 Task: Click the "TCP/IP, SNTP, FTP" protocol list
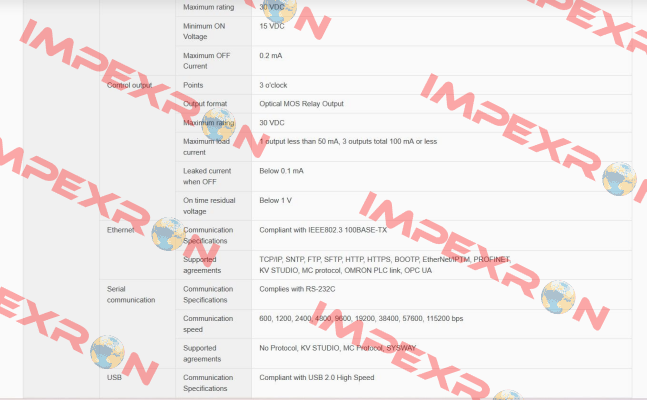385,265
